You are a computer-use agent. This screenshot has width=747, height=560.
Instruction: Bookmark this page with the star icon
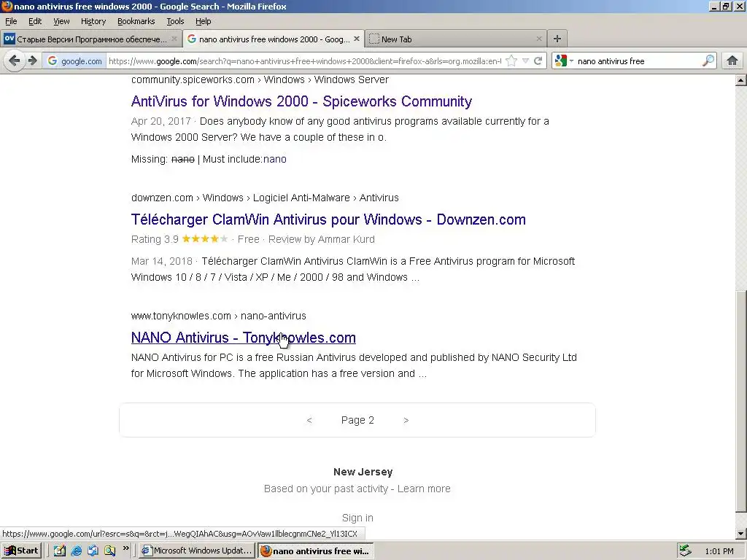point(511,61)
